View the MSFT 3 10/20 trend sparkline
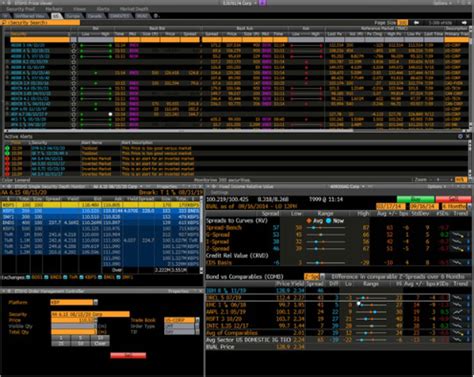Image resolution: width=474 pixels, height=377 pixels. [x=458, y=319]
